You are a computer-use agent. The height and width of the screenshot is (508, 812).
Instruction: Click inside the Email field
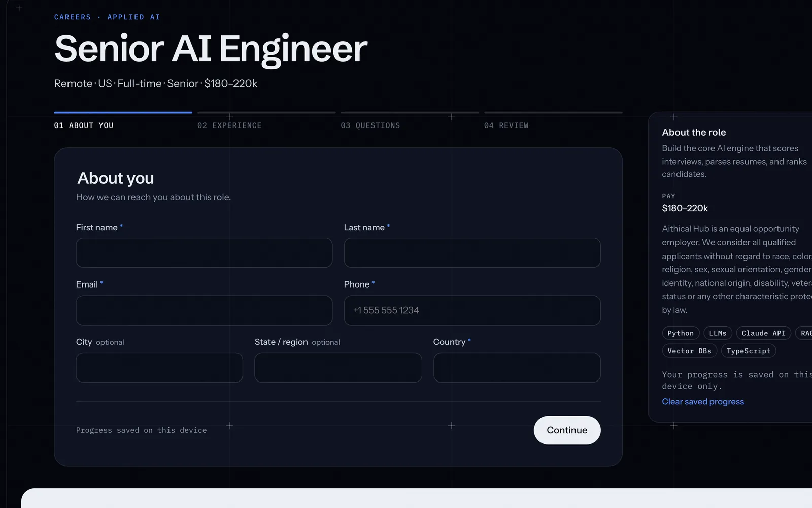204,310
